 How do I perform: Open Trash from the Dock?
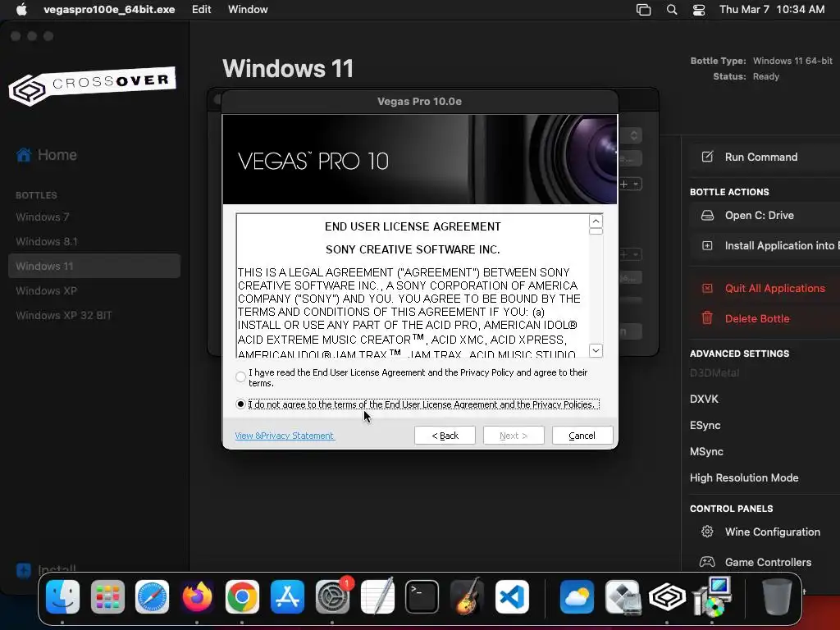click(x=777, y=597)
